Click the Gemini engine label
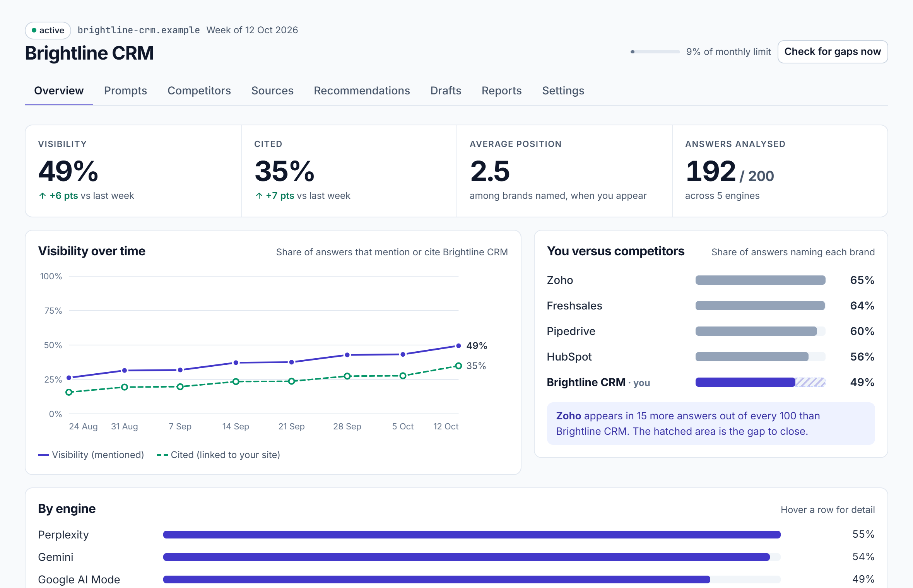The width and height of the screenshot is (913, 588). (56, 557)
